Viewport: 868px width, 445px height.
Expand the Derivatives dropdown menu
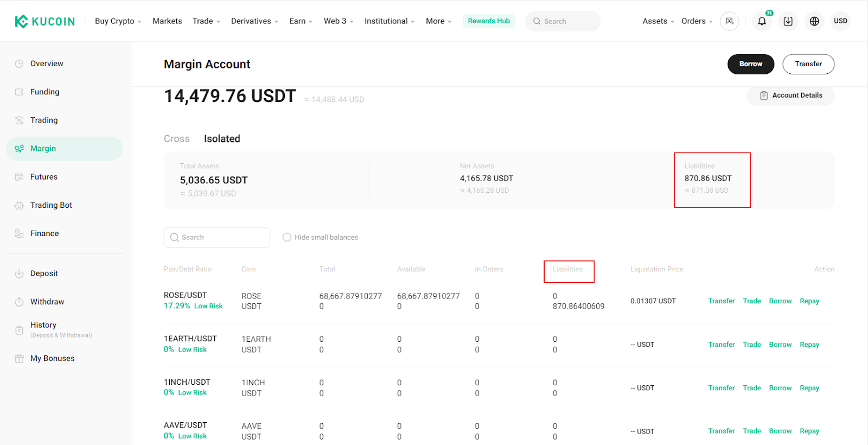254,21
